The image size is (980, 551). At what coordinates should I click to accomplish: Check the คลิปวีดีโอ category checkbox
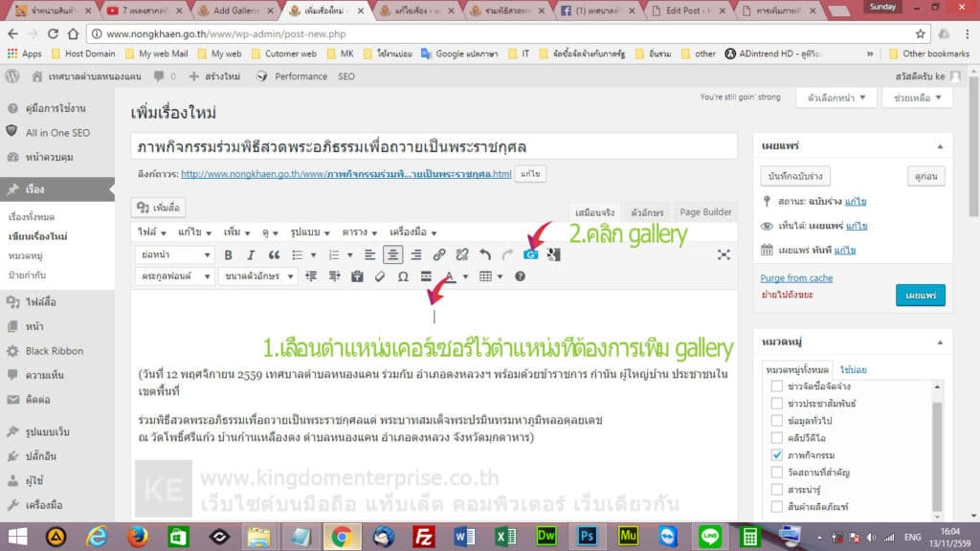[x=776, y=438]
